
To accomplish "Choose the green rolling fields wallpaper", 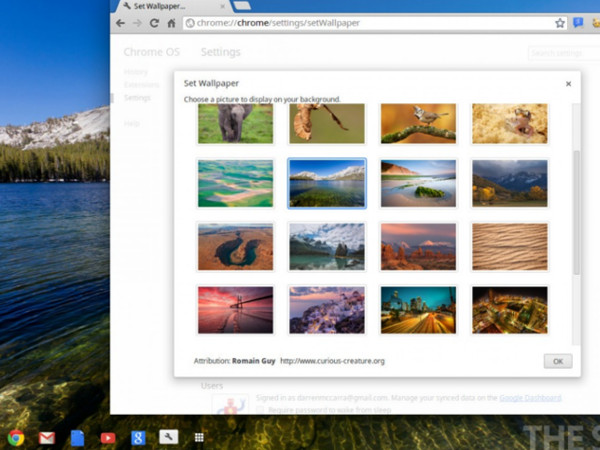I will [235, 183].
